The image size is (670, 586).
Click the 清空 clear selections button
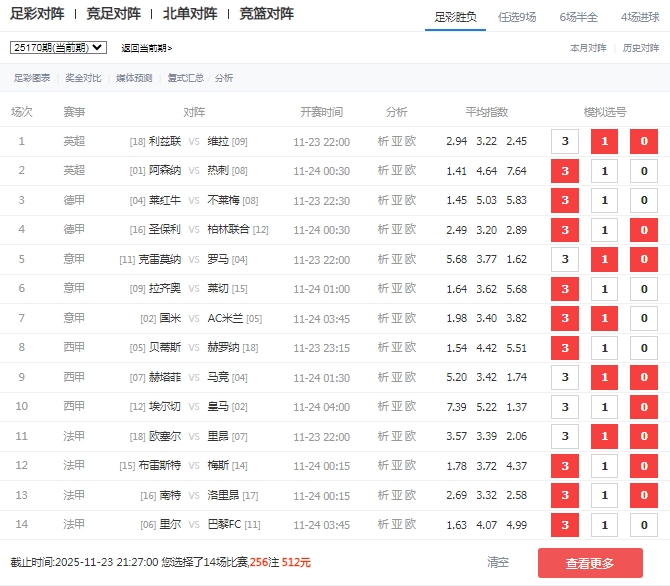pos(498,563)
